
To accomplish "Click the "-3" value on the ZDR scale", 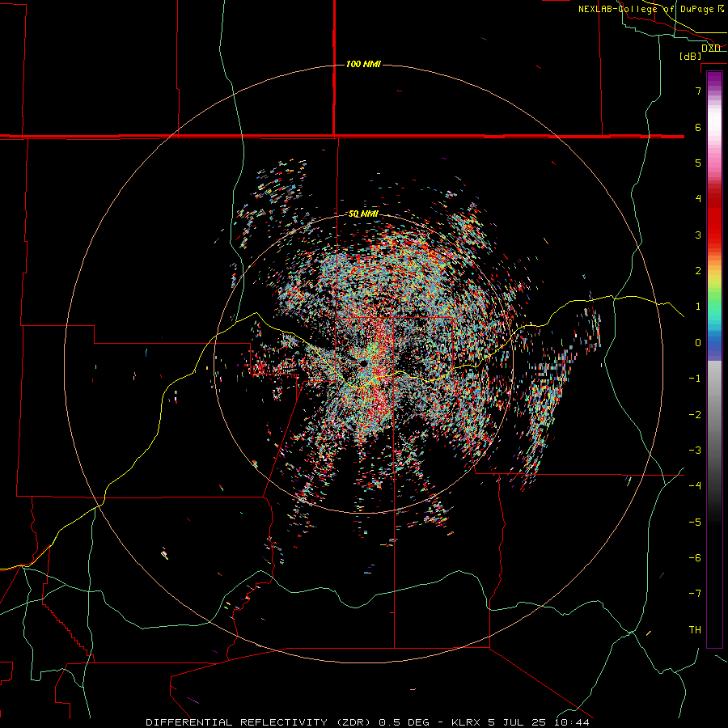I will click(x=695, y=451).
